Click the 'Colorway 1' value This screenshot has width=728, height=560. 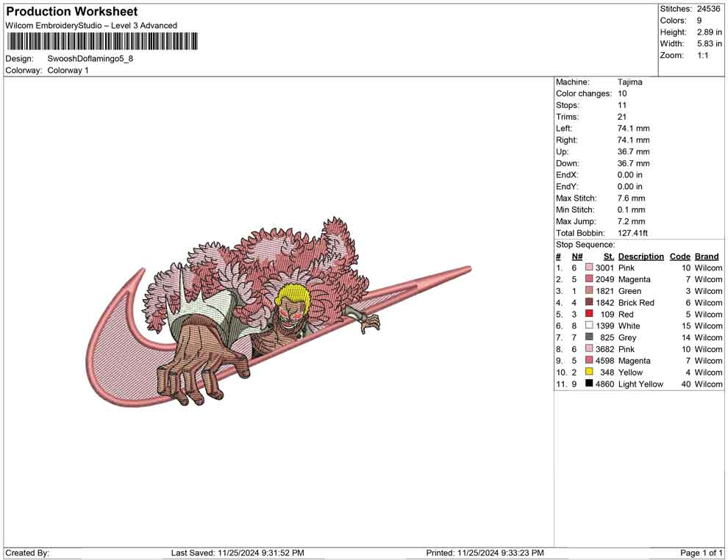[68, 71]
